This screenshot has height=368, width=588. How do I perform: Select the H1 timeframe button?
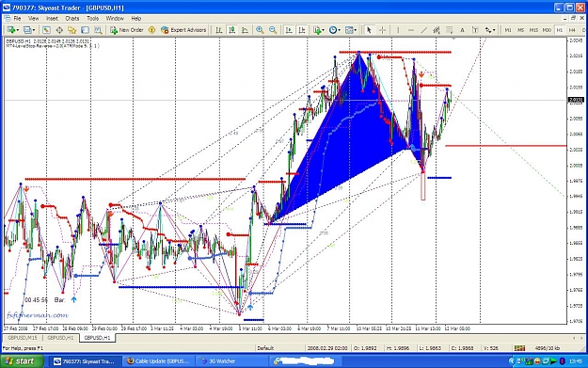pyautogui.click(x=560, y=30)
